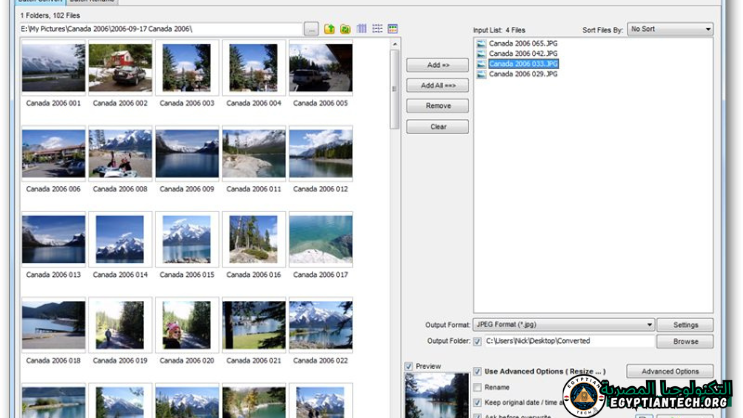Toggle the Preview checkbox

point(409,366)
